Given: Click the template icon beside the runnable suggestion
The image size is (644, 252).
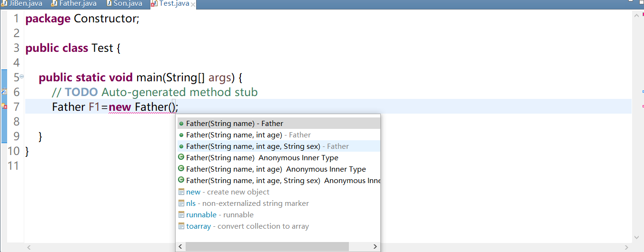Looking at the screenshot, I should click(x=181, y=214).
